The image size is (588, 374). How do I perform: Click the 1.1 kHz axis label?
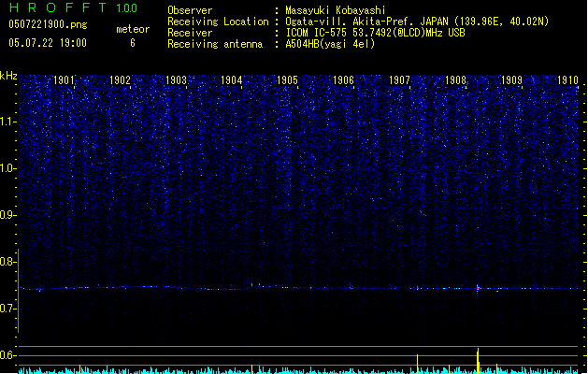(8, 122)
